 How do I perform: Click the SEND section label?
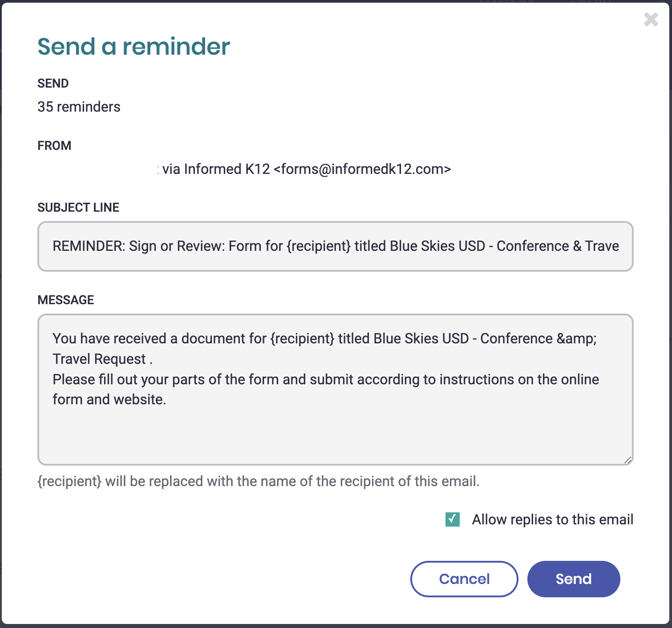[53, 84]
